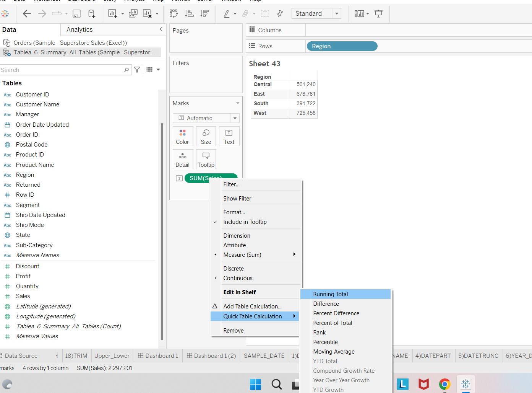Image resolution: width=532 pixels, height=393 pixels.
Task: Click the Sub-Category dimension field
Action: 34,245
